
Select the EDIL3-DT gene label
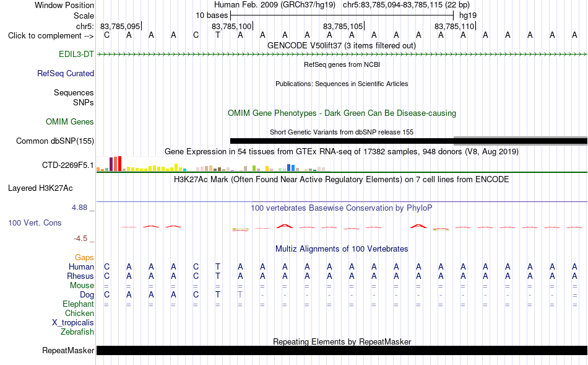(77, 54)
